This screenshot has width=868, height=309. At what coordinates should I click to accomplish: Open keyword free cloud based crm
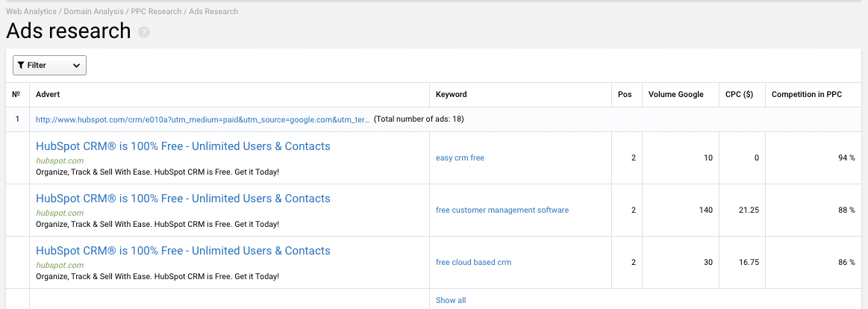[x=473, y=262]
